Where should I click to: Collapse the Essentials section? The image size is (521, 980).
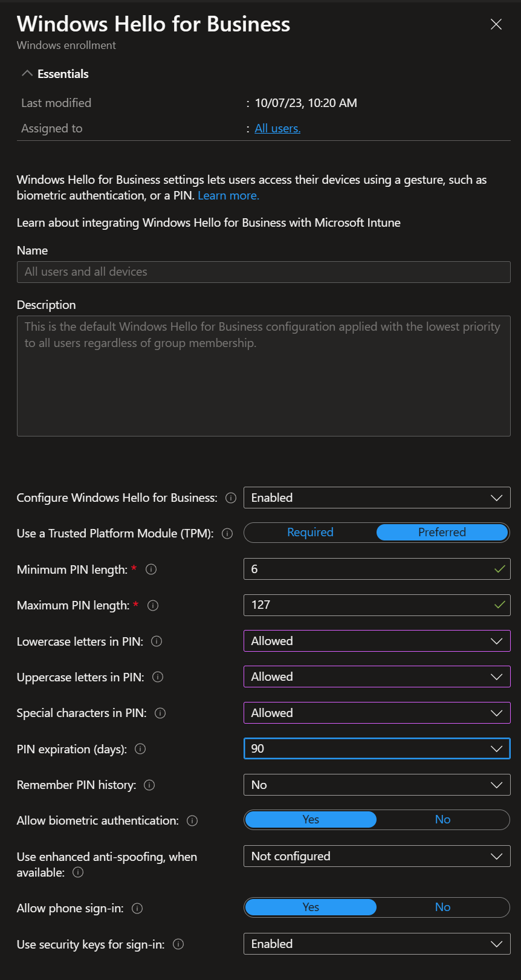click(55, 74)
